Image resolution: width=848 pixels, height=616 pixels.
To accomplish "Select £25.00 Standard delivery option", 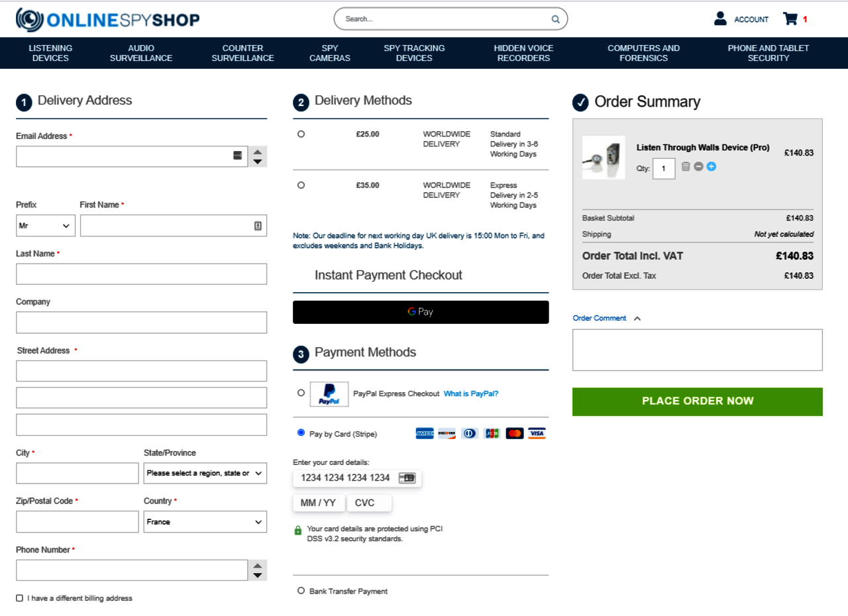I will click(x=301, y=134).
